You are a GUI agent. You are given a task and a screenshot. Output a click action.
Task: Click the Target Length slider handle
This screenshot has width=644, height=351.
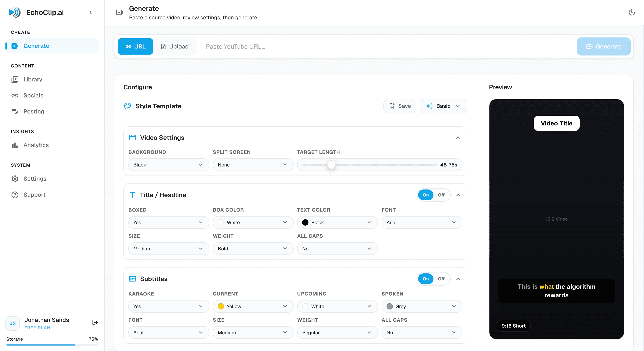pyautogui.click(x=331, y=165)
